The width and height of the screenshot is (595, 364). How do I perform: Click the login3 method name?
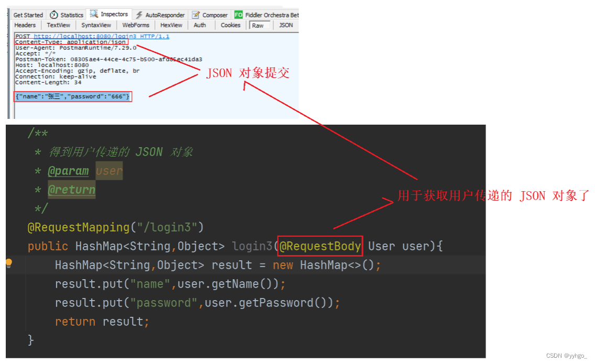[252, 246]
